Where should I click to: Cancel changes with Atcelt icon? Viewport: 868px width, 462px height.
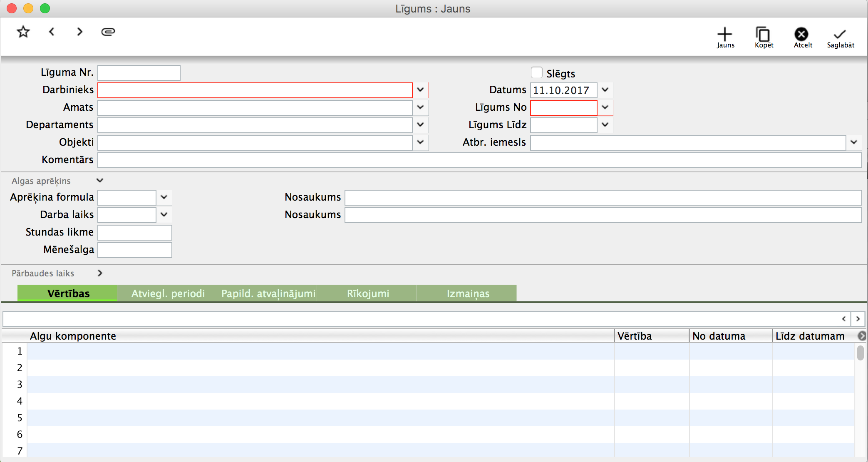pos(802,37)
